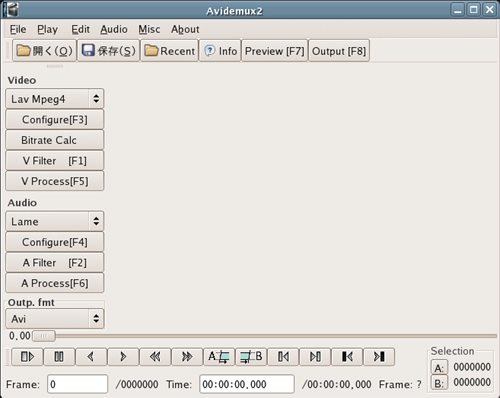Image resolution: width=500 pixels, height=398 pixels.
Task: Click the Avidemux2 title bar app icon
Action: 11,10
